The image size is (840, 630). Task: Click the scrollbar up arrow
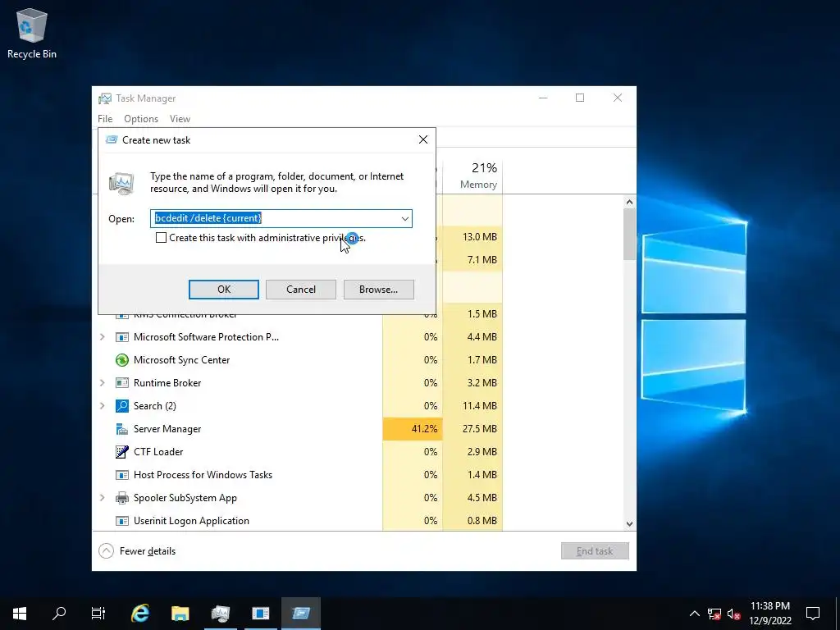(x=629, y=202)
